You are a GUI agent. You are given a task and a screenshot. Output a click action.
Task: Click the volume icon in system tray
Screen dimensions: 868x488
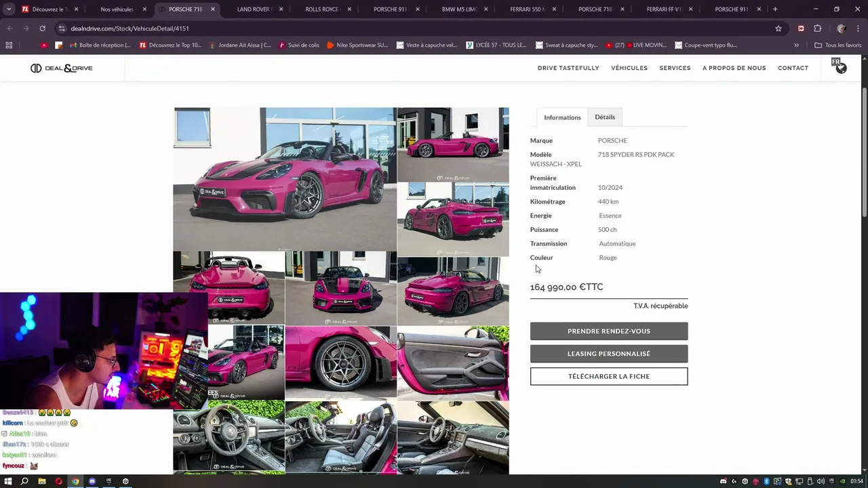coord(821,481)
